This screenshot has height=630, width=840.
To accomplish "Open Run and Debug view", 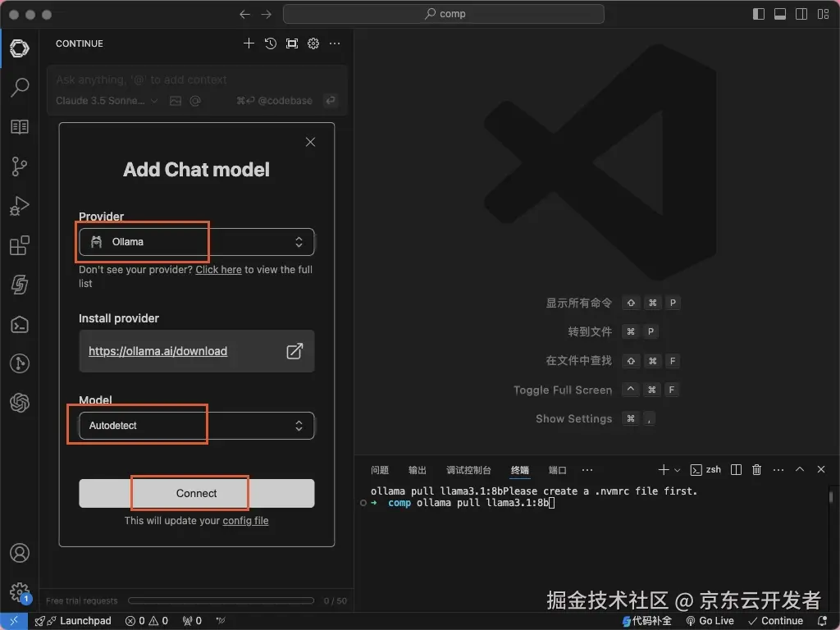I will 20,206.
